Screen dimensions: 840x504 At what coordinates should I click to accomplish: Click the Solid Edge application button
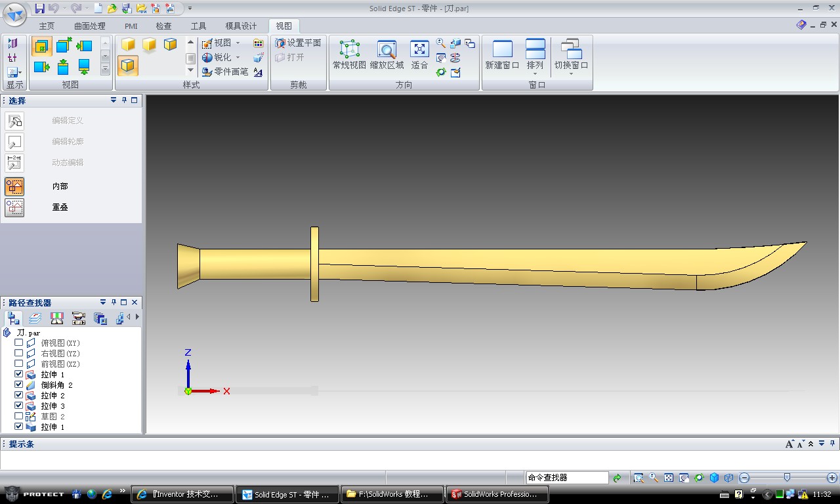tap(15, 14)
